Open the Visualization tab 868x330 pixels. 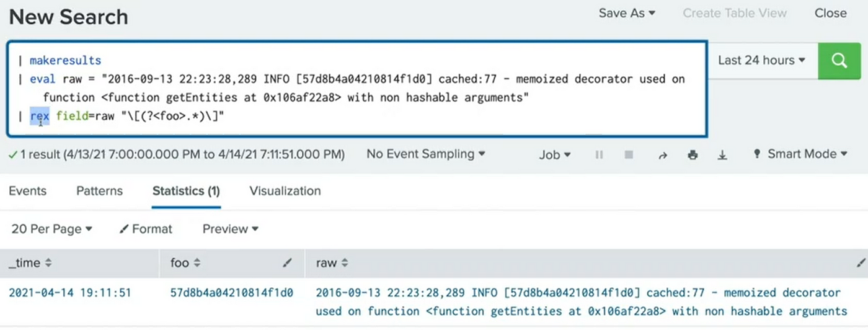pos(285,191)
